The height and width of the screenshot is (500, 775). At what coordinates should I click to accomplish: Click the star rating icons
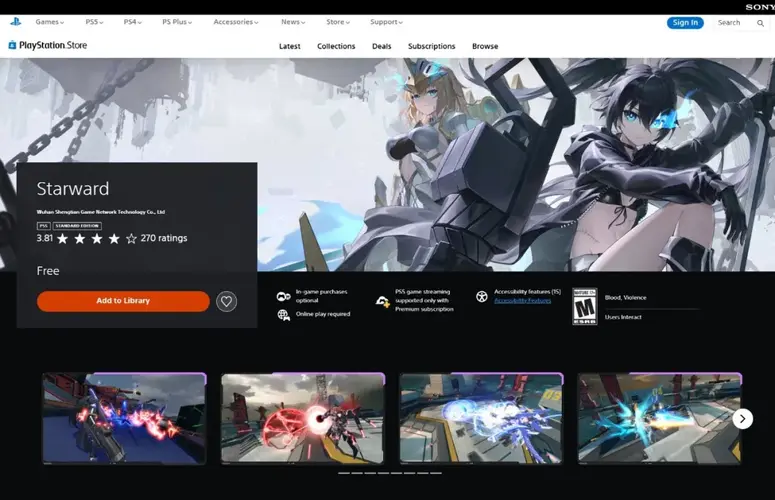[96, 239]
